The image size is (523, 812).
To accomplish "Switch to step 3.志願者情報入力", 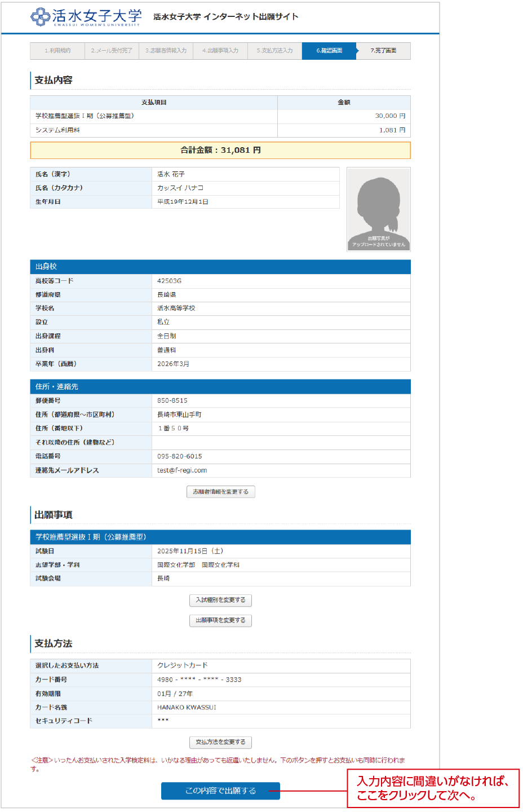I will click(166, 51).
